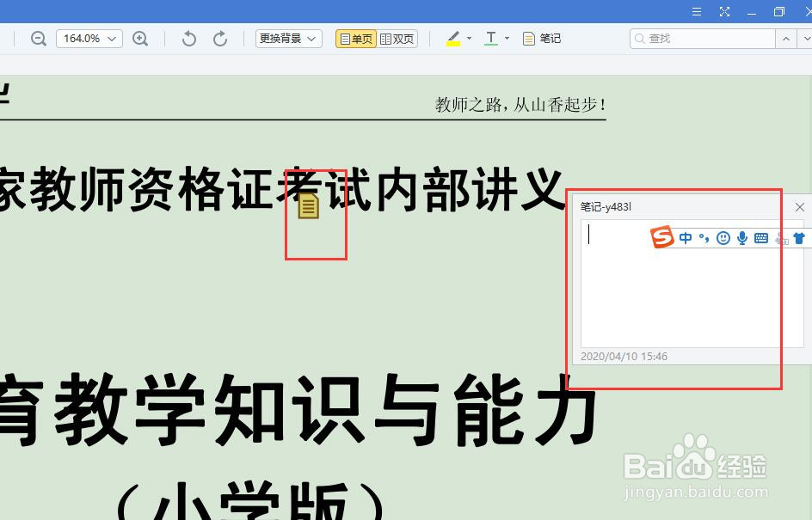Screen dimensions: 812x520
Task: Minimize the reader window
Action: (x=752, y=12)
